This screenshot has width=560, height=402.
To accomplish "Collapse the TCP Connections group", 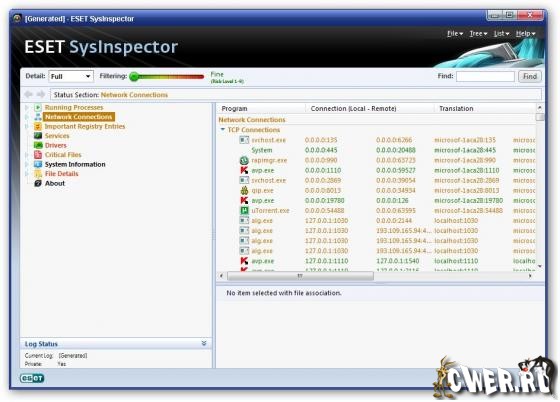I will pos(222,130).
